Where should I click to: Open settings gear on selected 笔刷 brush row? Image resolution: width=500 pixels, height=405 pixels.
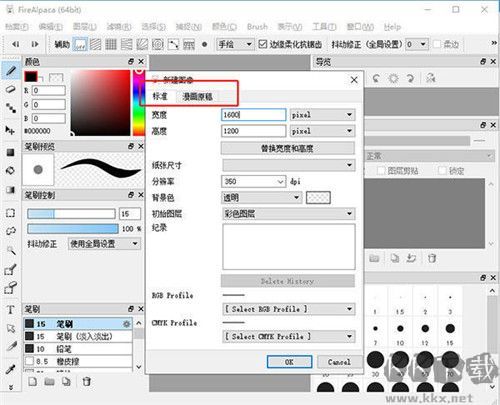coord(127,324)
